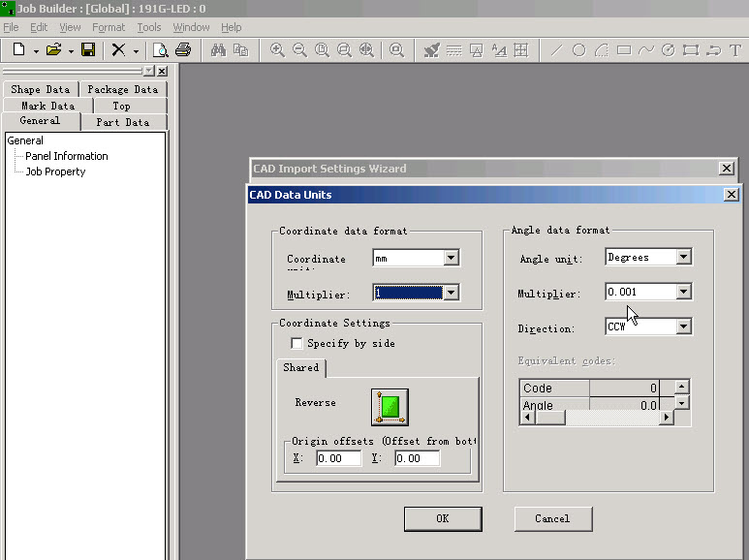Select the Line drawing tool
Viewport: 749px width, 560px height.
[x=556, y=49]
